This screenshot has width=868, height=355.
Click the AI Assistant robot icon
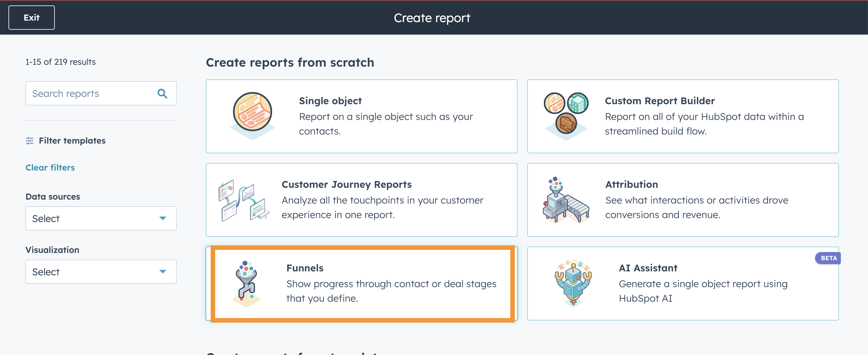coord(573,283)
